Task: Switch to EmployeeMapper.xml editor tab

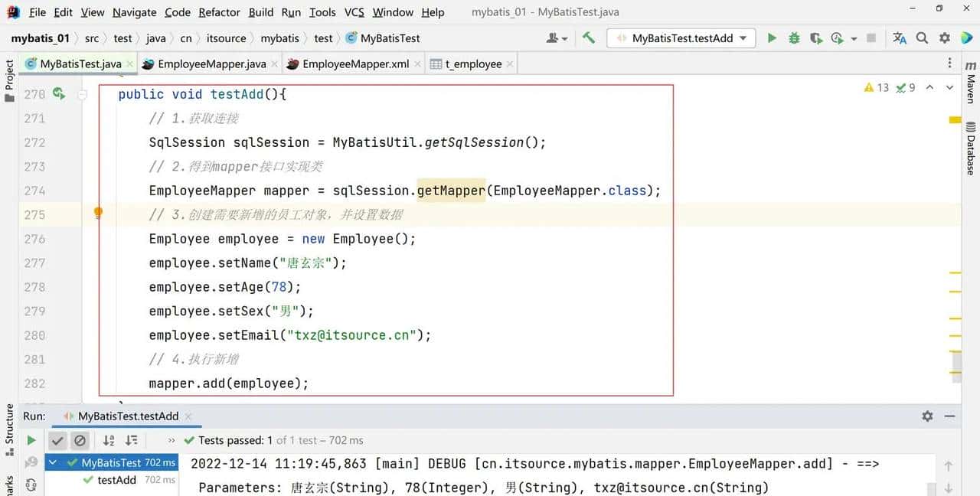Action: (354, 64)
